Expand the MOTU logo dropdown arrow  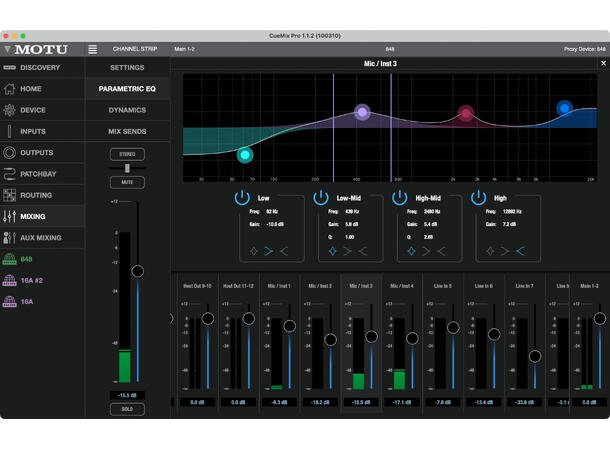[x=7, y=49]
